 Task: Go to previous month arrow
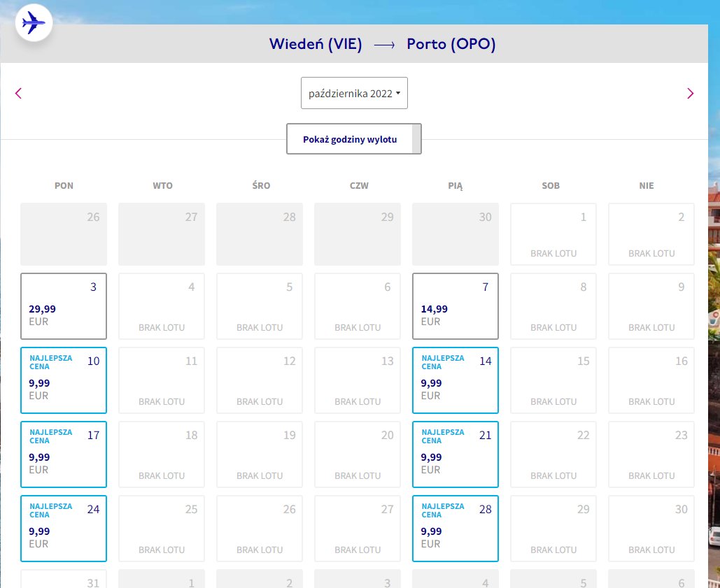pos(18,94)
